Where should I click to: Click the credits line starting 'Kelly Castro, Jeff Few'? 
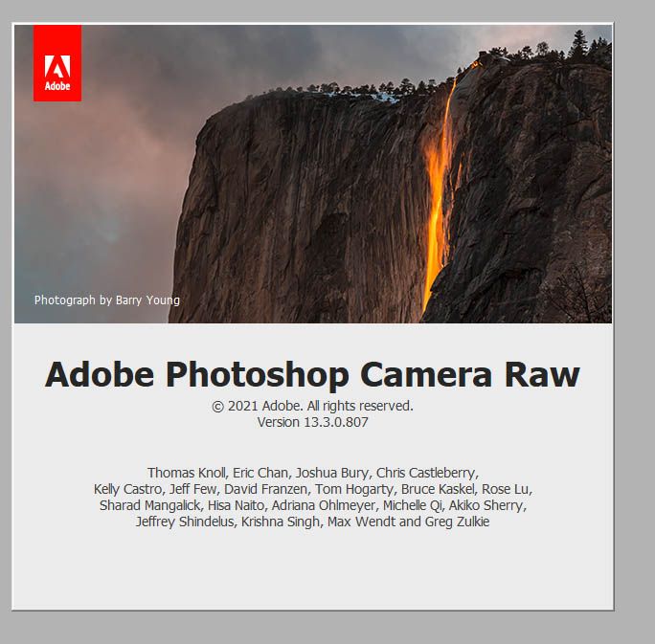tap(313, 489)
